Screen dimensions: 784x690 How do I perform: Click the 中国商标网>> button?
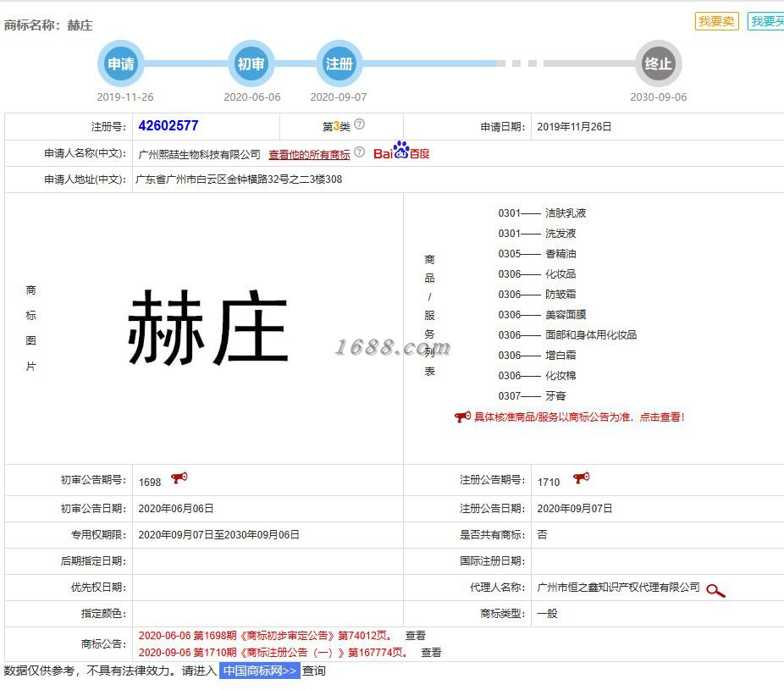260,671
